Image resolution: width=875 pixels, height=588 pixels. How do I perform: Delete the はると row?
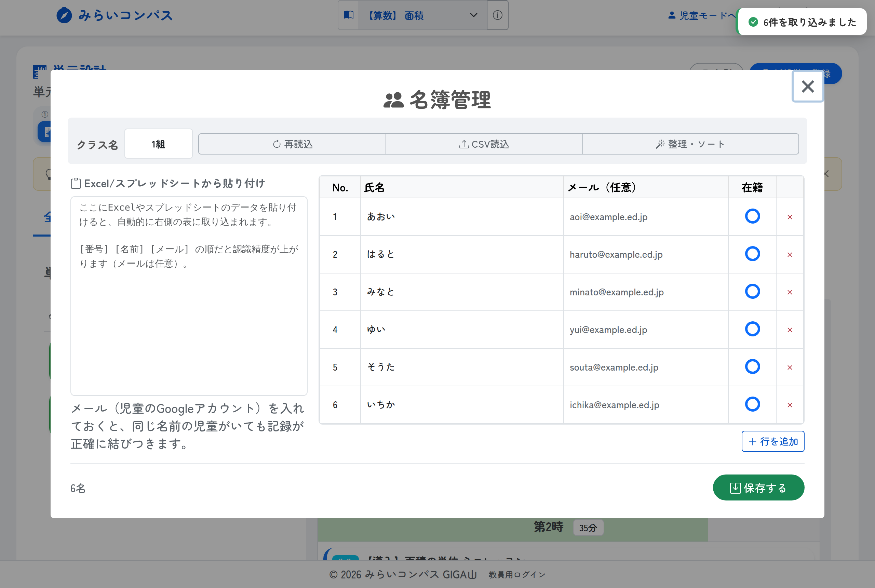coord(790,255)
